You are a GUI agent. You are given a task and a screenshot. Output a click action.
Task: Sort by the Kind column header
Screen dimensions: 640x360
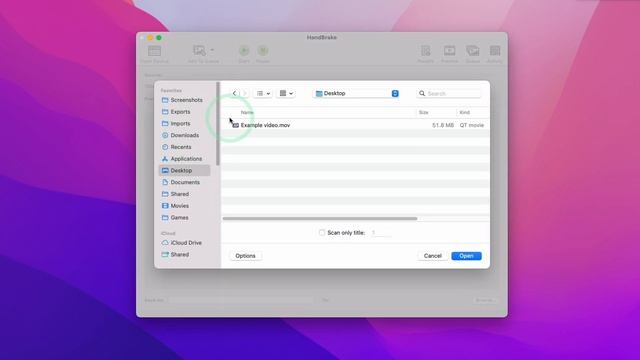tap(464, 112)
